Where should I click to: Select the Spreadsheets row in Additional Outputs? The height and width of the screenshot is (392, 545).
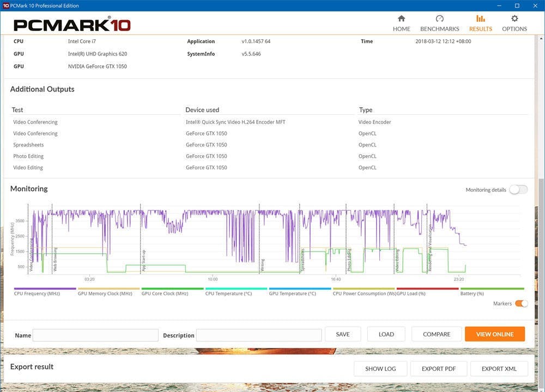click(269, 145)
